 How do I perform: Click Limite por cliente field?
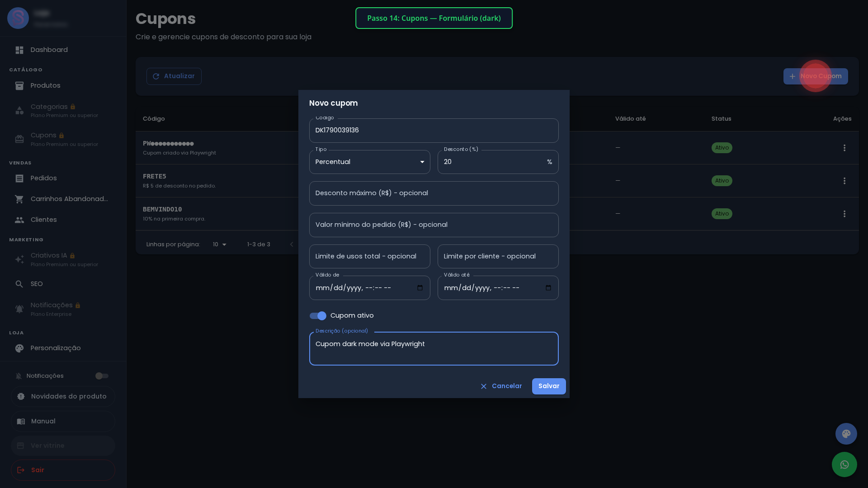click(498, 257)
